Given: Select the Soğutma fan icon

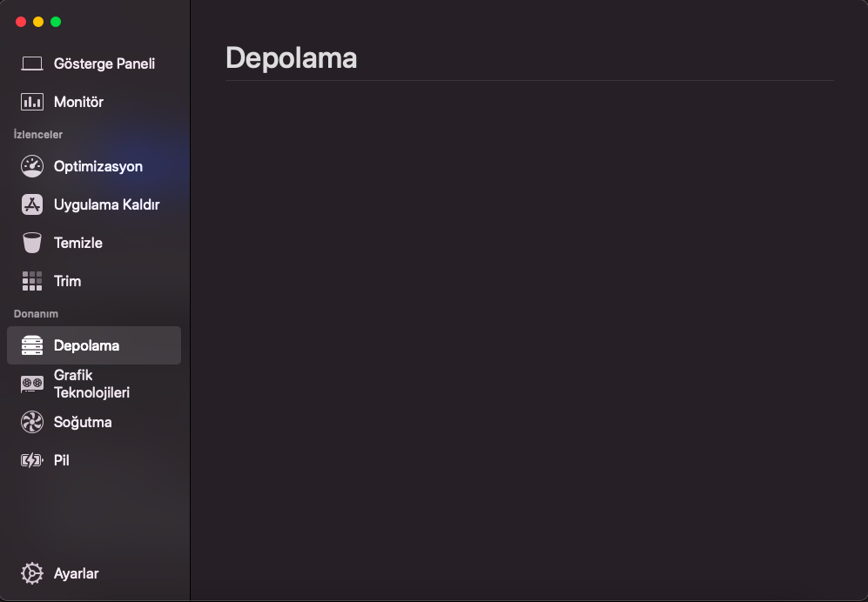Looking at the screenshot, I should coord(32,422).
